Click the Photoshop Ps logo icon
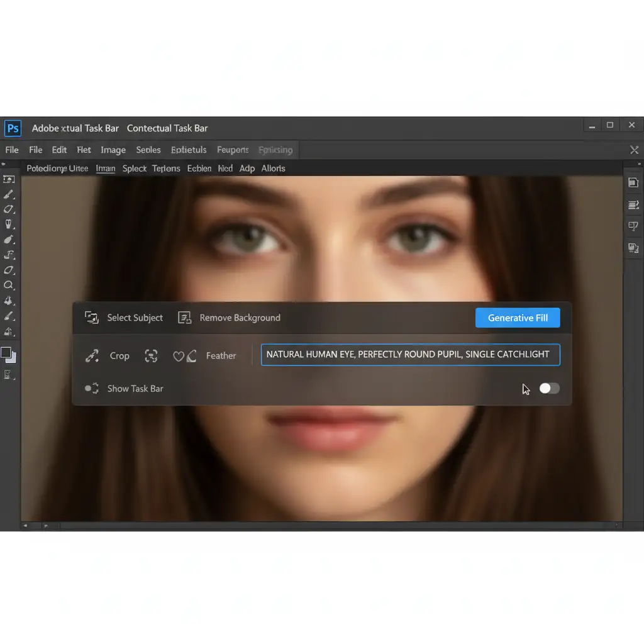The width and height of the screenshot is (644, 644). click(x=13, y=128)
